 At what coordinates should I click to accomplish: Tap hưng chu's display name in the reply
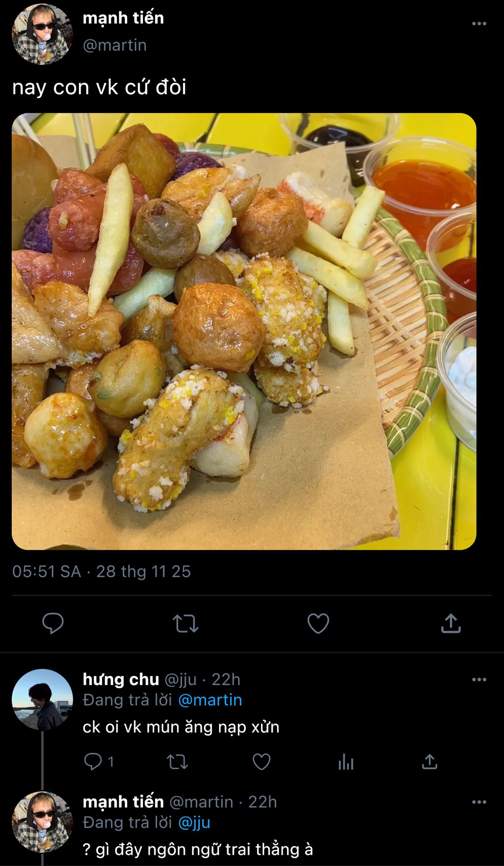(x=121, y=679)
